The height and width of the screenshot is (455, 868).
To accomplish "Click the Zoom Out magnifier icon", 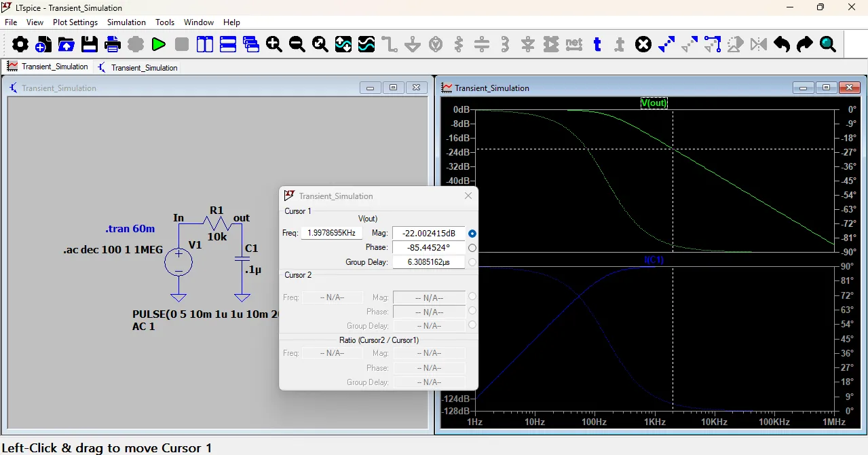I will coord(297,45).
